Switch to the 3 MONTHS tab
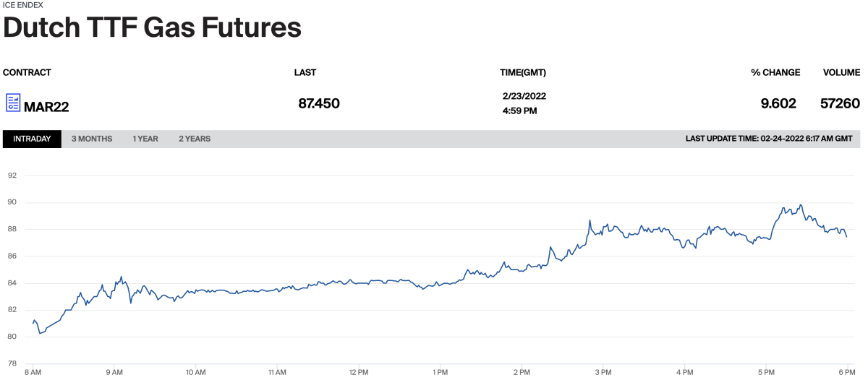 [92, 139]
